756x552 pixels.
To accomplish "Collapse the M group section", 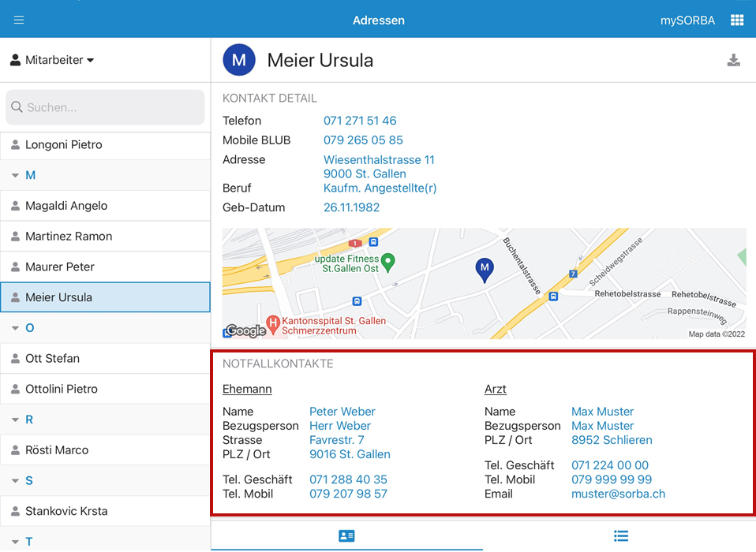I will click(x=16, y=175).
